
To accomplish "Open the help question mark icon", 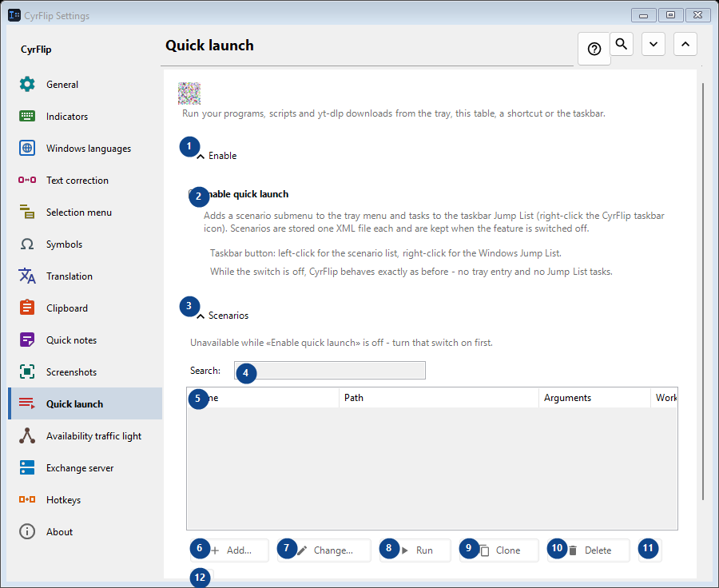I will (594, 49).
